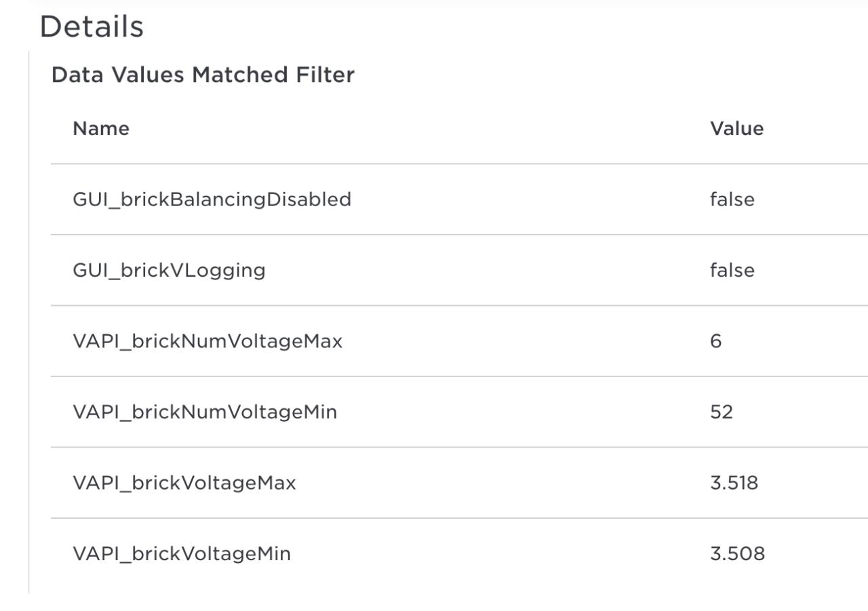Select the VAPI_brickVoltageMin name cell
Image resolution: width=868 pixels, height=611 pixels.
182,553
